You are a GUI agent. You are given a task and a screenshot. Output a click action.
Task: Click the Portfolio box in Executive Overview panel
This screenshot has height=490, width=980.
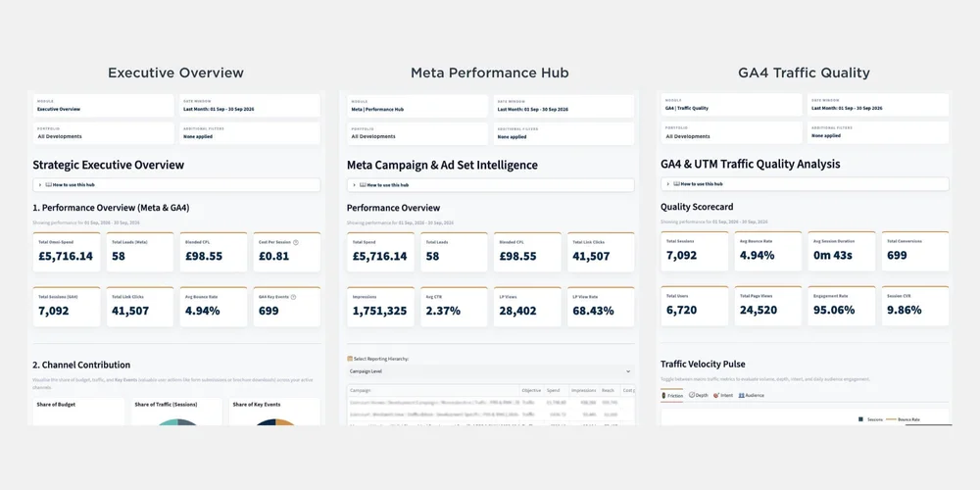[103, 133]
